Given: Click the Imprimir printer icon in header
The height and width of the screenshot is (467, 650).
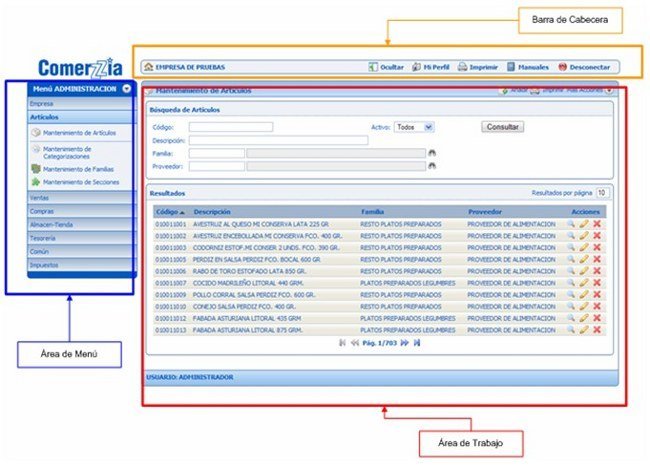Looking at the screenshot, I should (463, 67).
